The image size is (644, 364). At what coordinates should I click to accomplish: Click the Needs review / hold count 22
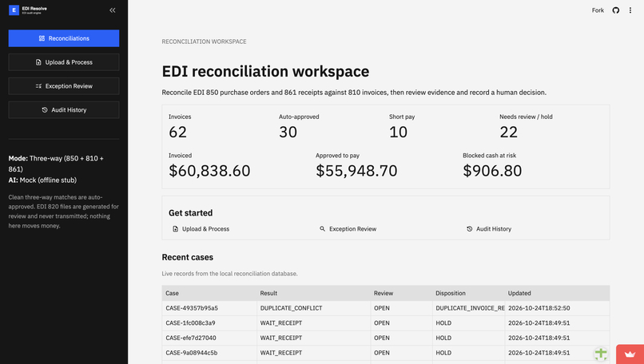click(508, 133)
